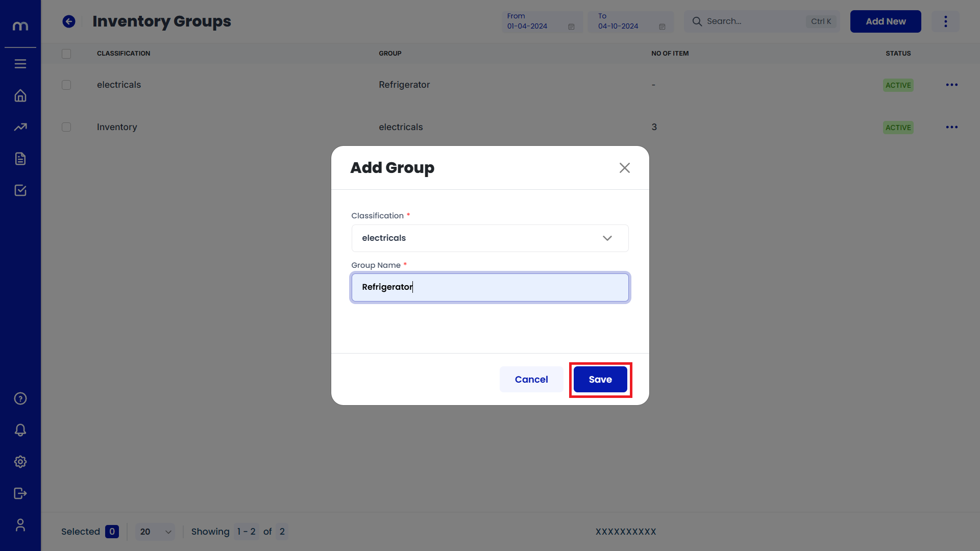The width and height of the screenshot is (980, 551).
Task: Open the help question mark icon
Action: click(x=20, y=398)
